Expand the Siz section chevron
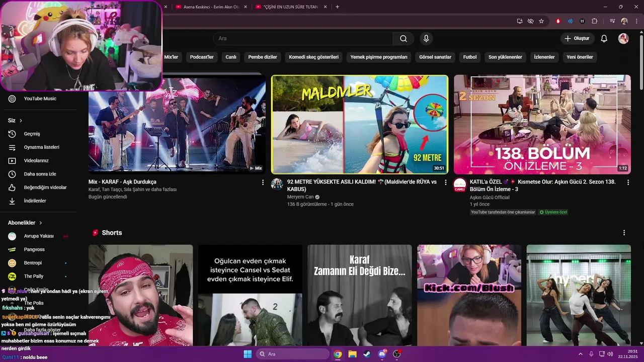 [x=21, y=121]
